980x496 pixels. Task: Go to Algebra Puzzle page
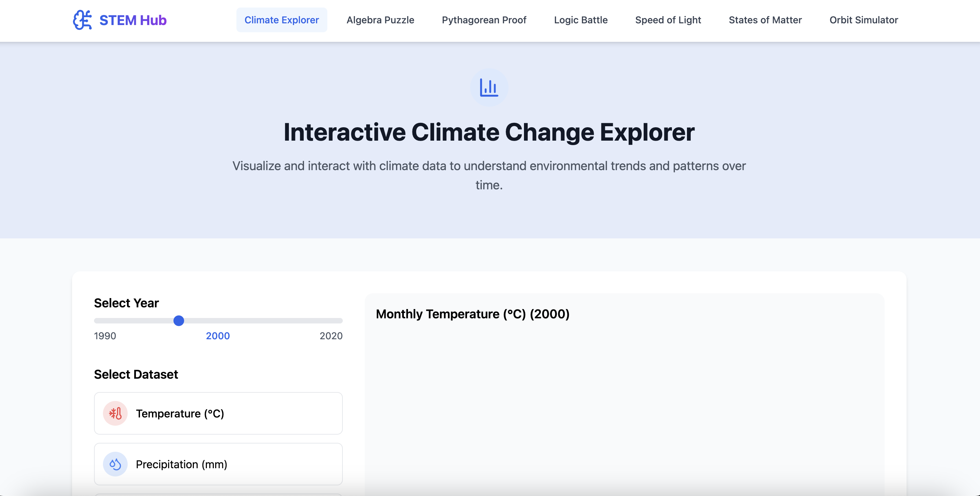(x=380, y=20)
